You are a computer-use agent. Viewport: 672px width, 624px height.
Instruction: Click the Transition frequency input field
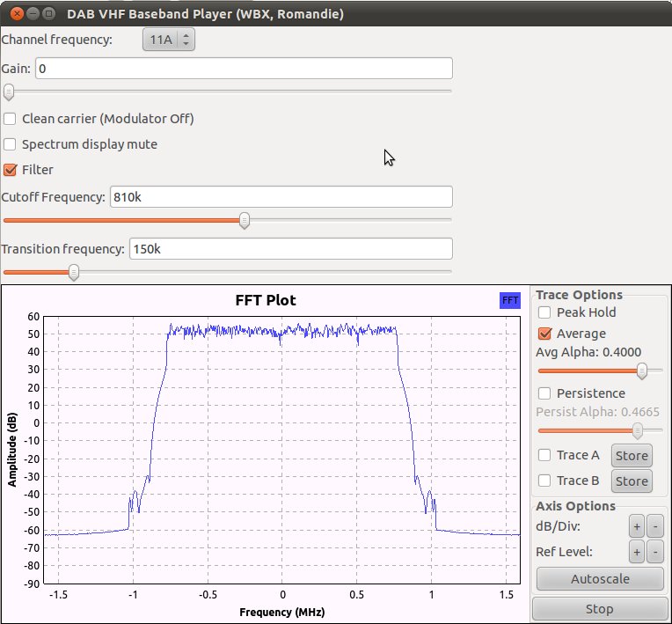tap(291, 249)
